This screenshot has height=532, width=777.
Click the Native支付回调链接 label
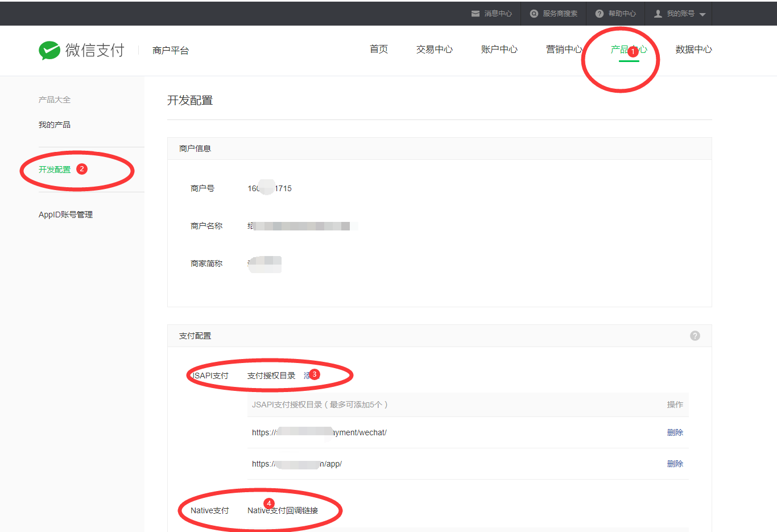pyautogui.click(x=283, y=510)
